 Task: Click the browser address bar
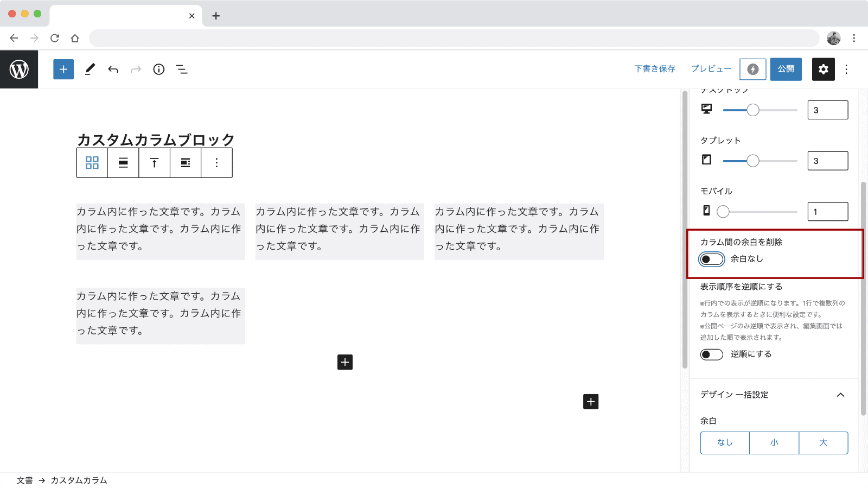click(x=454, y=38)
